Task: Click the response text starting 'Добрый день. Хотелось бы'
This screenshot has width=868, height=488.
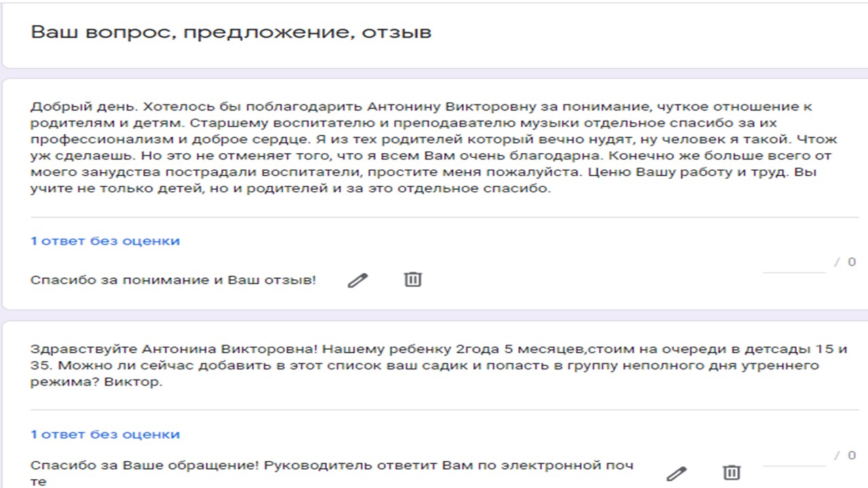Action: (434, 147)
